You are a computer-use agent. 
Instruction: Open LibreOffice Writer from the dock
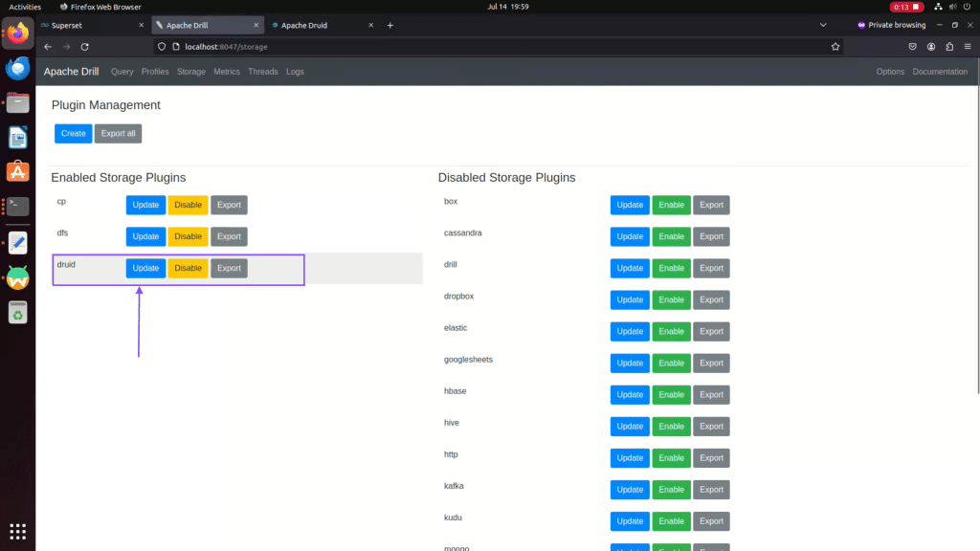click(17, 138)
